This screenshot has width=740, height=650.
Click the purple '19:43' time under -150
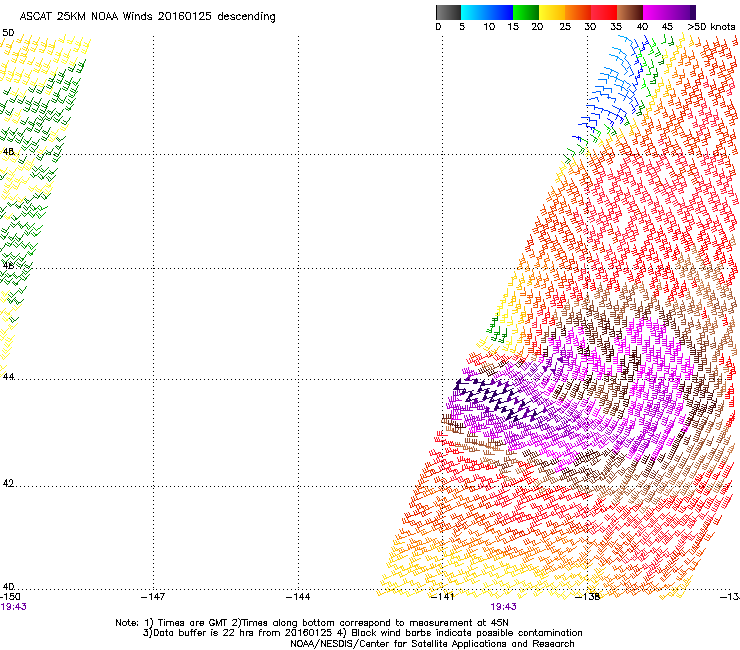coord(13,607)
